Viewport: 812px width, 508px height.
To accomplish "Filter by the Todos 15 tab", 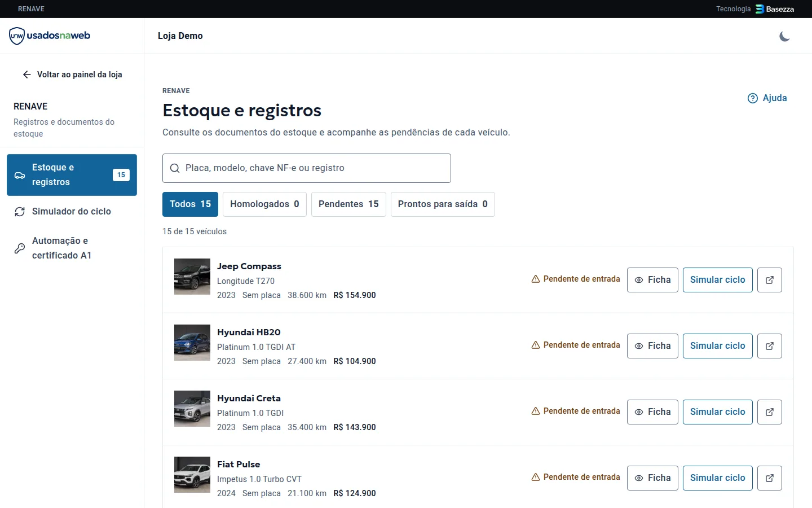I will pyautogui.click(x=190, y=204).
